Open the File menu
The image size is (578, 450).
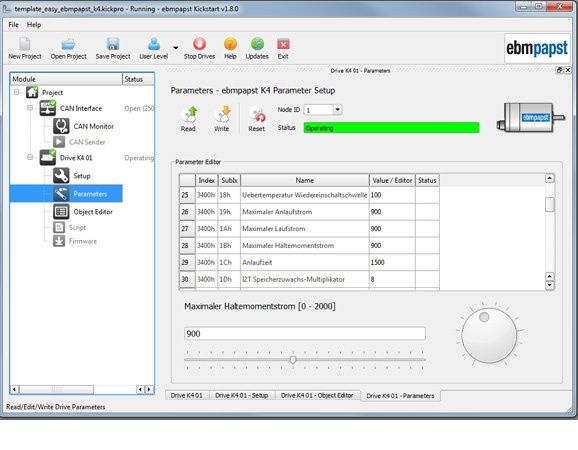(13, 25)
